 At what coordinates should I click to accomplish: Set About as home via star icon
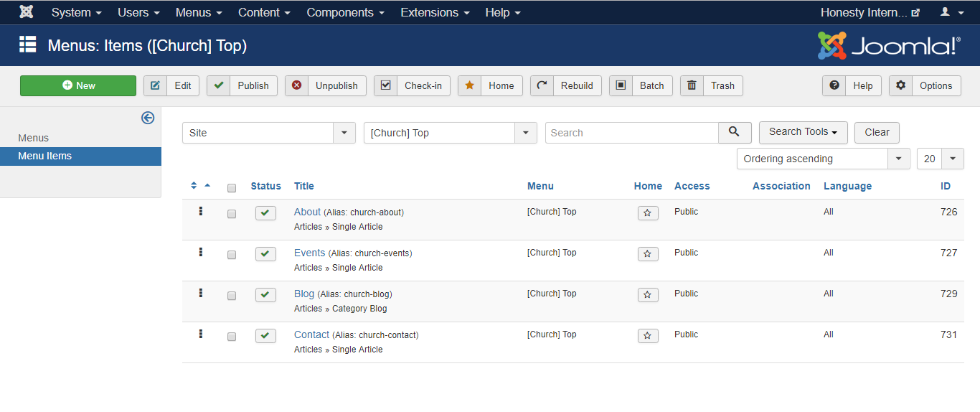click(648, 213)
